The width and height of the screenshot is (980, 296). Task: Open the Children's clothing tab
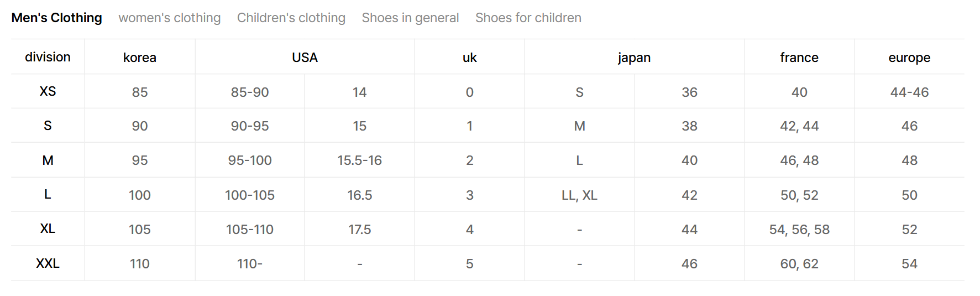[291, 18]
